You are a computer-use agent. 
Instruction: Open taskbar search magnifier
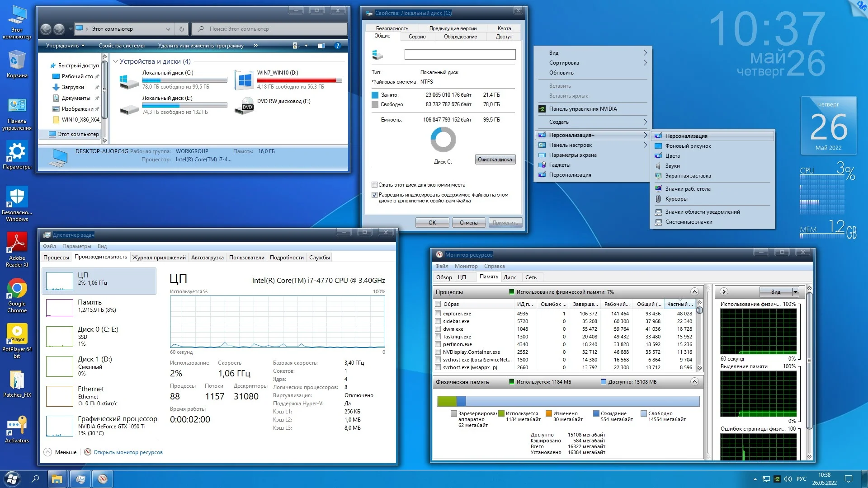[35, 479]
